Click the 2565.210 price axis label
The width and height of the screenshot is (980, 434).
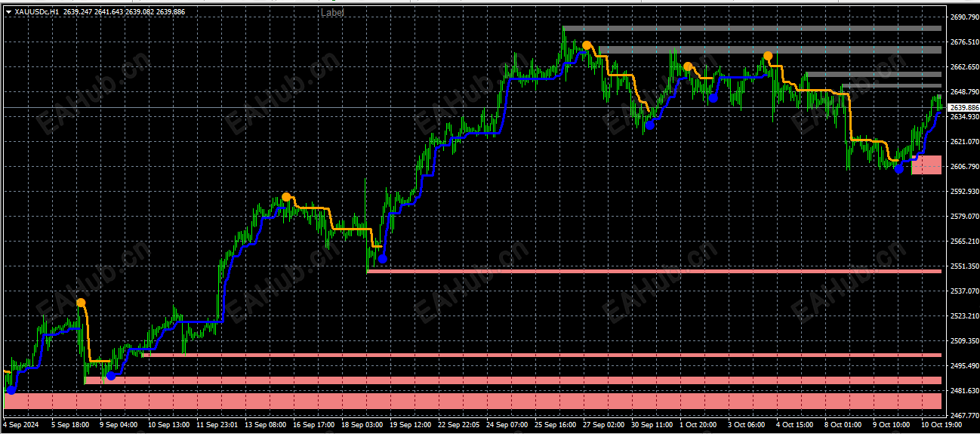[x=964, y=241]
